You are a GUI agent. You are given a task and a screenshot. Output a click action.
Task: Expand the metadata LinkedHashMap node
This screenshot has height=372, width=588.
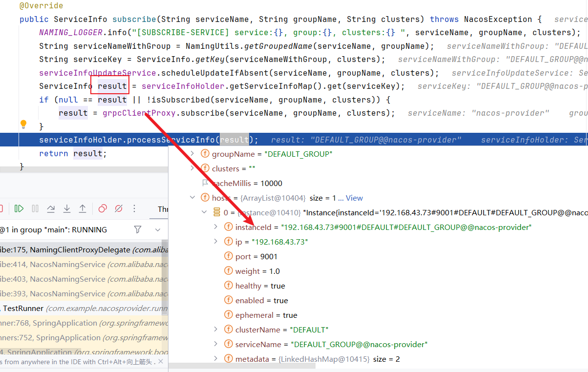pos(215,359)
